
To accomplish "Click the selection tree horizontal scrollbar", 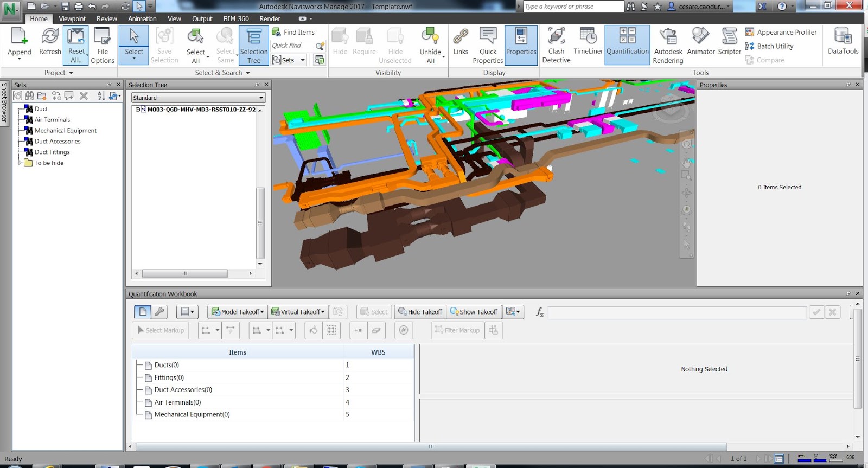I will (184, 273).
